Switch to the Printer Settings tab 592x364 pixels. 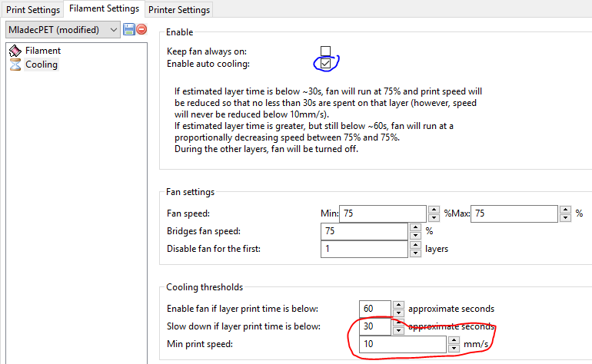pos(180,10)
